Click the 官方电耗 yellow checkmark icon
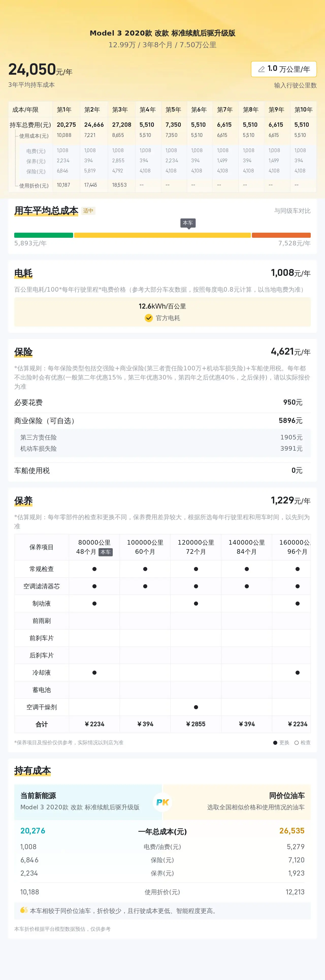 point(149,318)
